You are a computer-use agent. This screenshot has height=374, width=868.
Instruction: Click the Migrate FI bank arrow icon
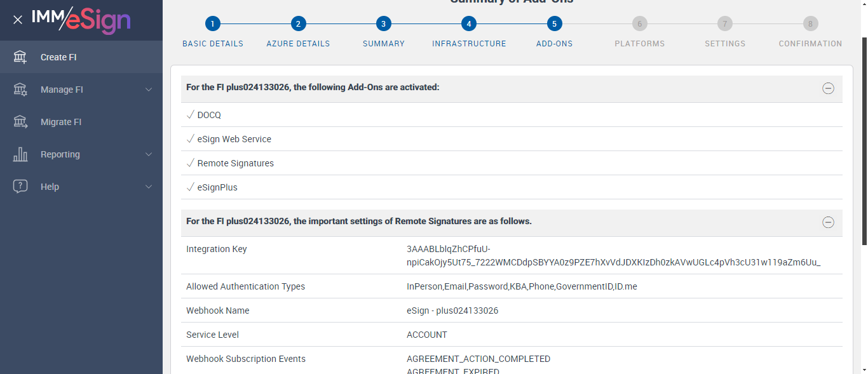point(20,122)
